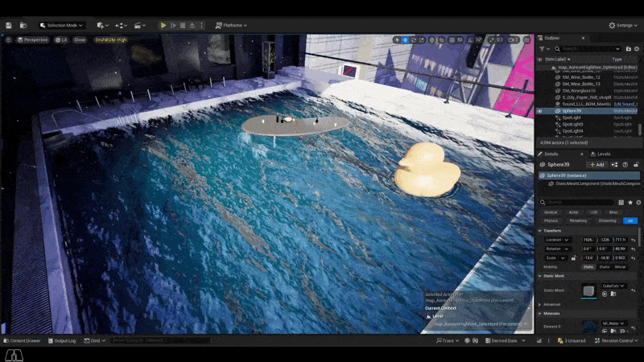Toggle visibility of Sphere39 in the Outliner

pos(539,111)
